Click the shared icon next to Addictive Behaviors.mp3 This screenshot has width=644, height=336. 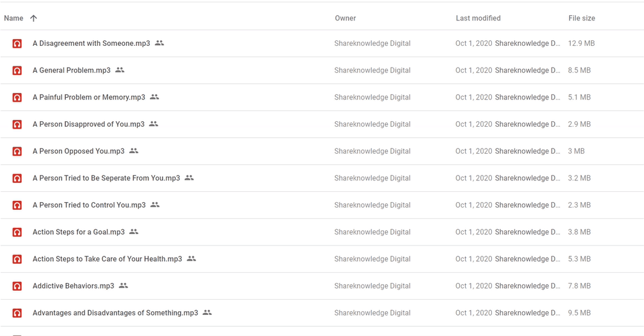[x=123, y=285]
